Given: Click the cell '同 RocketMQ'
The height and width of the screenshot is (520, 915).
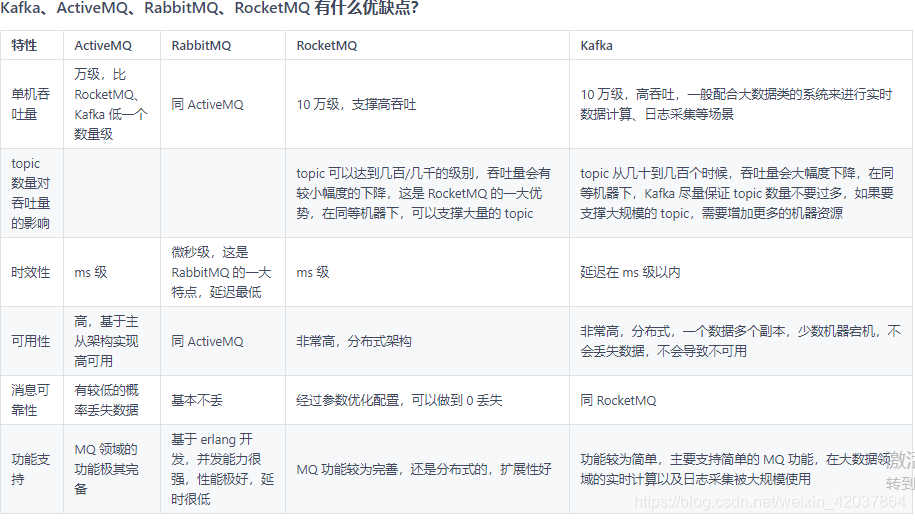Looking at the screenshot, I should point(741,400).
